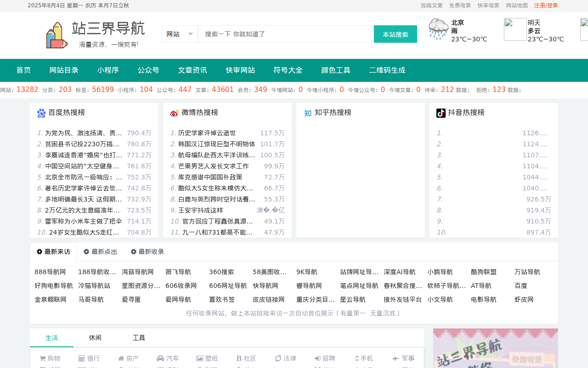The width and height of the screenshot is (588, 368).
Task: Click the car icon for 汽车
Action: pos(160,358)
